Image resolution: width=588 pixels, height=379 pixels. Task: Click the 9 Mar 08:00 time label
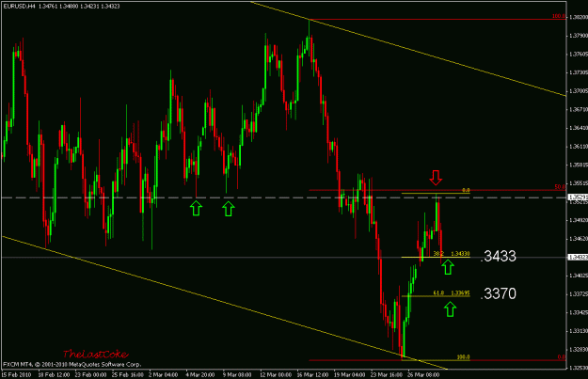[237, 375]
